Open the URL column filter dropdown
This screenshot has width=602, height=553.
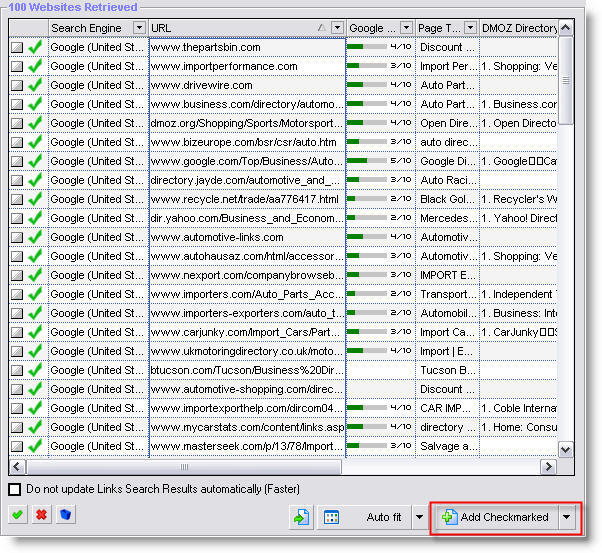pos(337,28)
